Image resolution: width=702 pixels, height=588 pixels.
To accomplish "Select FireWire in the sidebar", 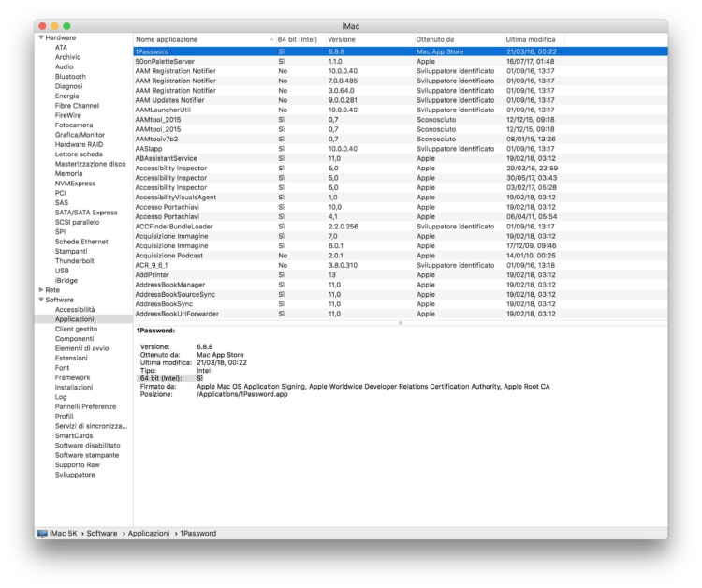I will (x=68, y=115).
